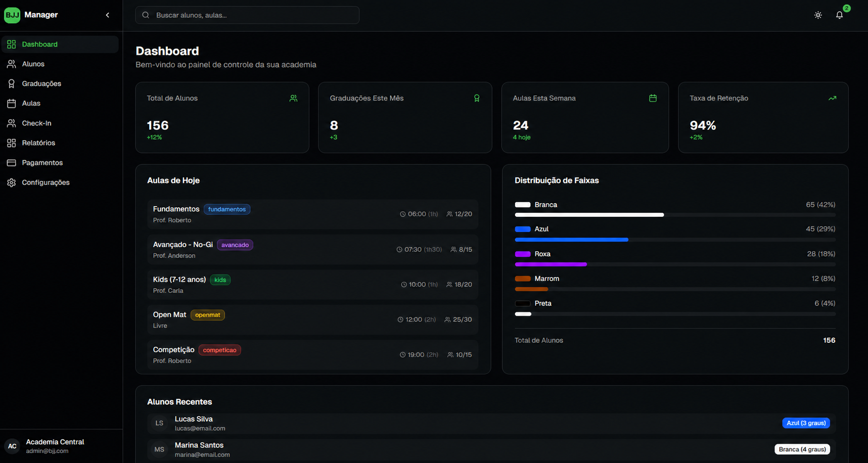Click the calendar icon on Aulas Esta Semana card

click(x=653, y=98)
